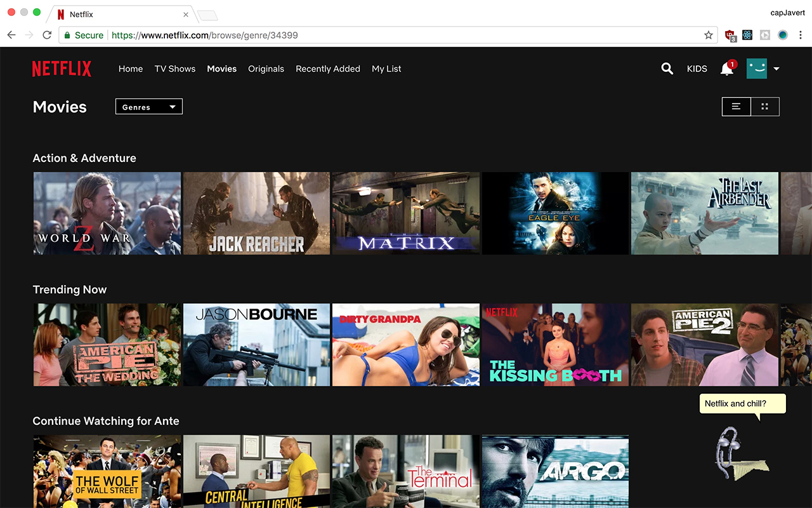This screenshot has width=812, height=508.
Task: Switch to grid view layout
Action: point(765,107)
